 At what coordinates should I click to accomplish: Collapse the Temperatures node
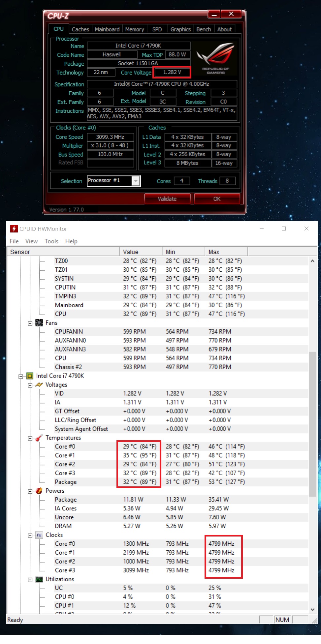(x=30, y=438)
